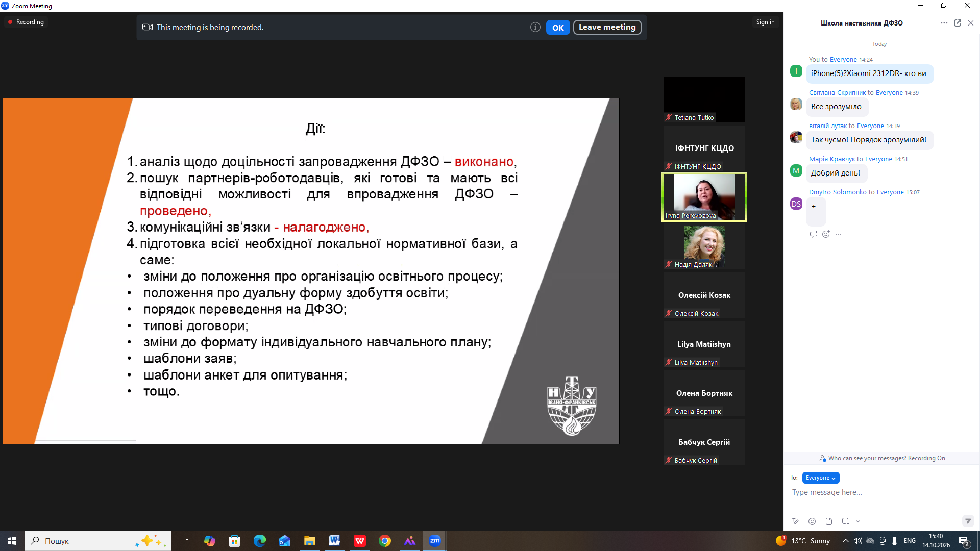Select Бабчук Сергій participant tile
This screenshot has height=551, width=980.
(704, 443)
